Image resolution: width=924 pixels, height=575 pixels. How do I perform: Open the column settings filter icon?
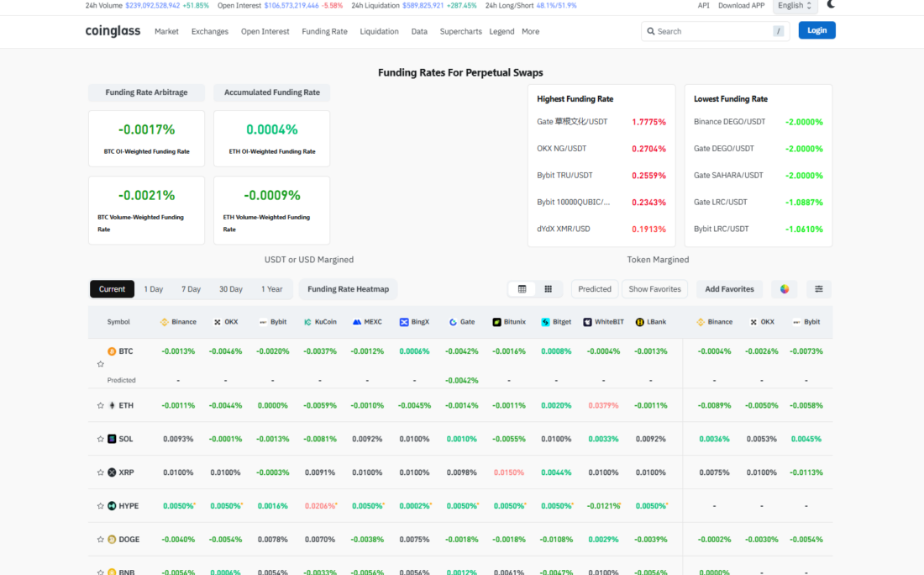[818, 289]
